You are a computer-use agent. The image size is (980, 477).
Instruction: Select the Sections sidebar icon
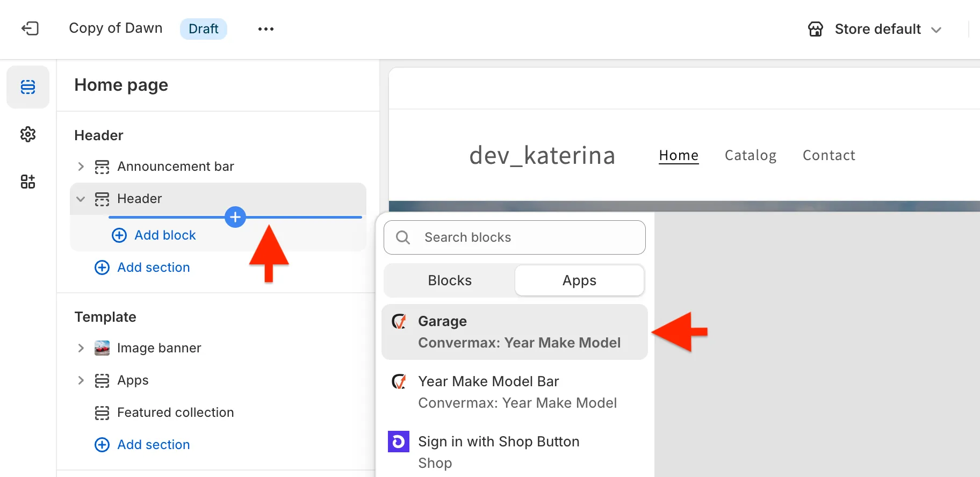(x=28, y=87)
